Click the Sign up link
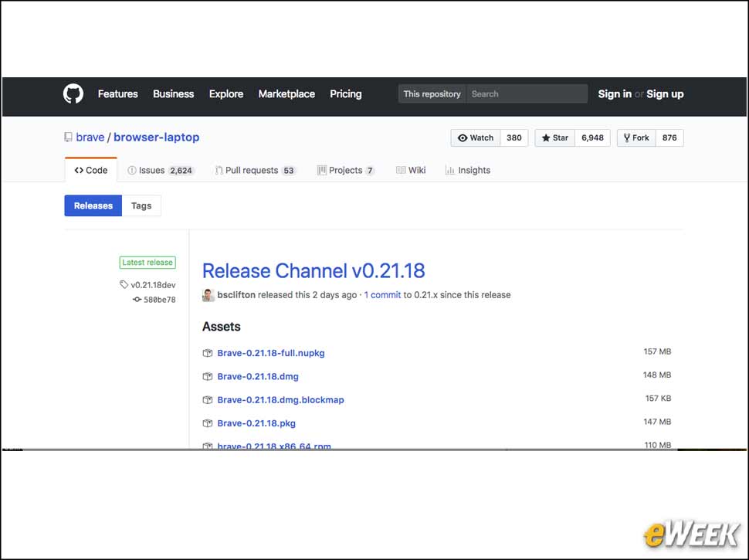This screenshot has height=560, width=749. (665, 94)
